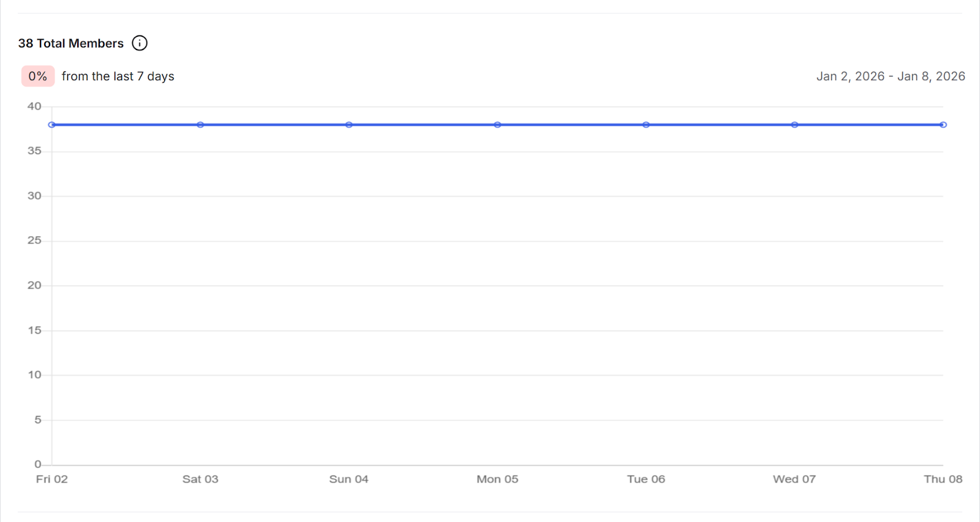Select the Wed 07 data point marker
Image resolution: width=980 pixels, height=522 pixels.
point(794,125)
